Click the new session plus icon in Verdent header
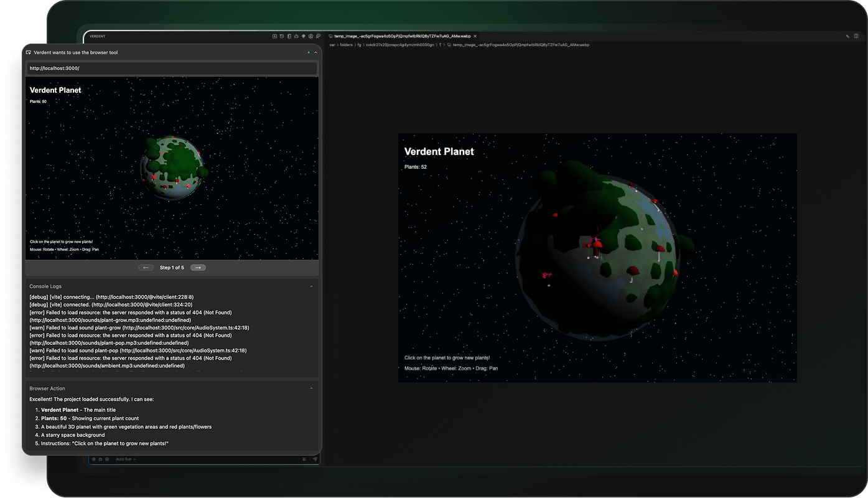 tap(274, 36)
